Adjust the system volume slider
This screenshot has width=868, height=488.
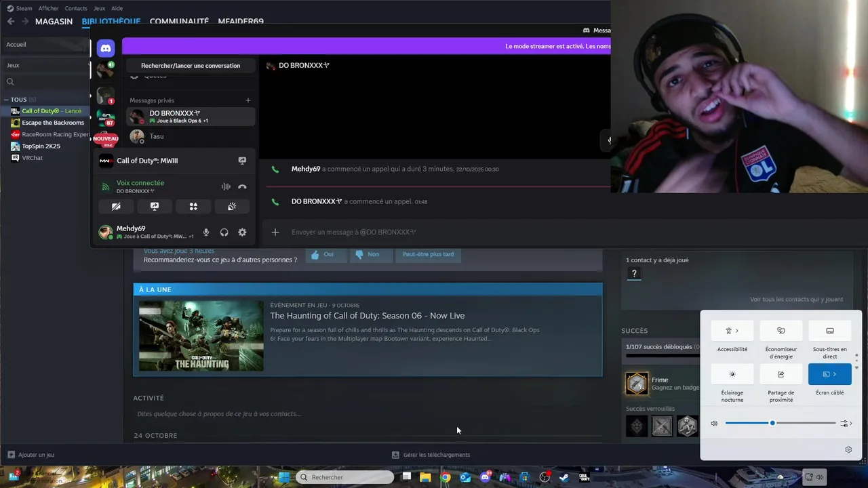pos(781,423)
